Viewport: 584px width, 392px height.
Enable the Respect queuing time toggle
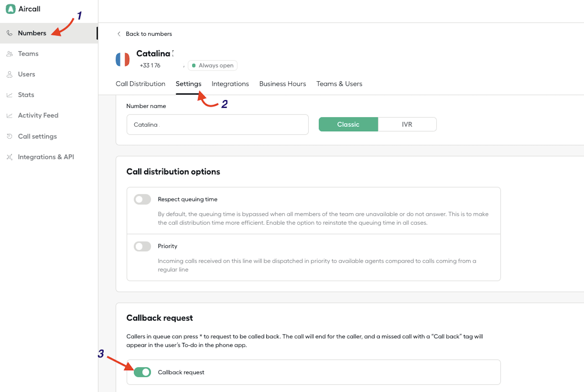click(x=142, y=199)
